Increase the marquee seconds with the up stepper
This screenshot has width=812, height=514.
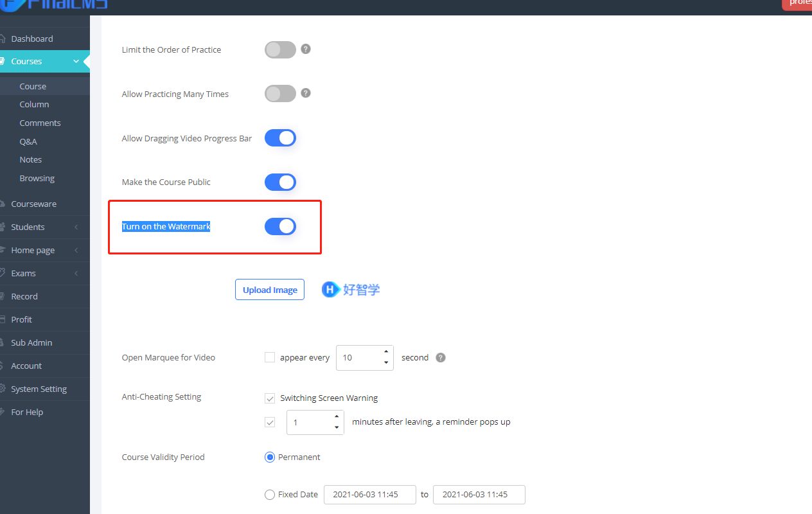pyautogui.click(x=385, y=352)
